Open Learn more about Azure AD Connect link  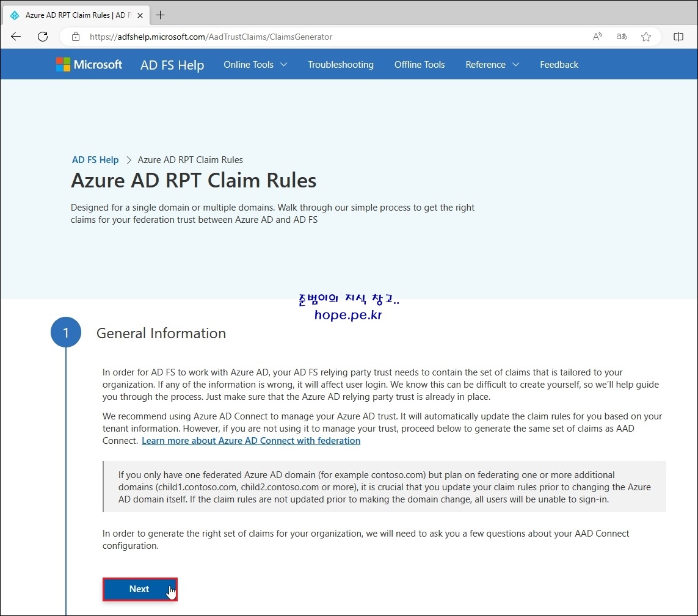[251, 441]
